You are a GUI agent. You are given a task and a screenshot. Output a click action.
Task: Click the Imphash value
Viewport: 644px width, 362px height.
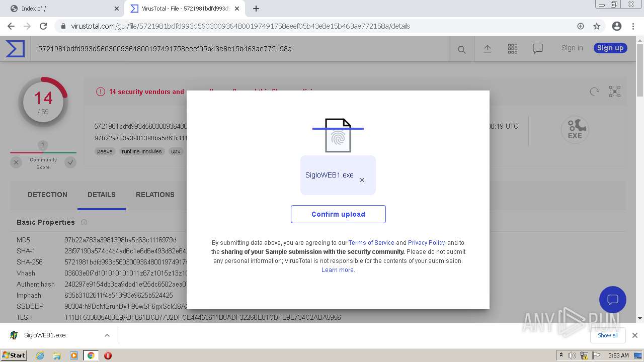pyautogui.click(x=119, y=295)
